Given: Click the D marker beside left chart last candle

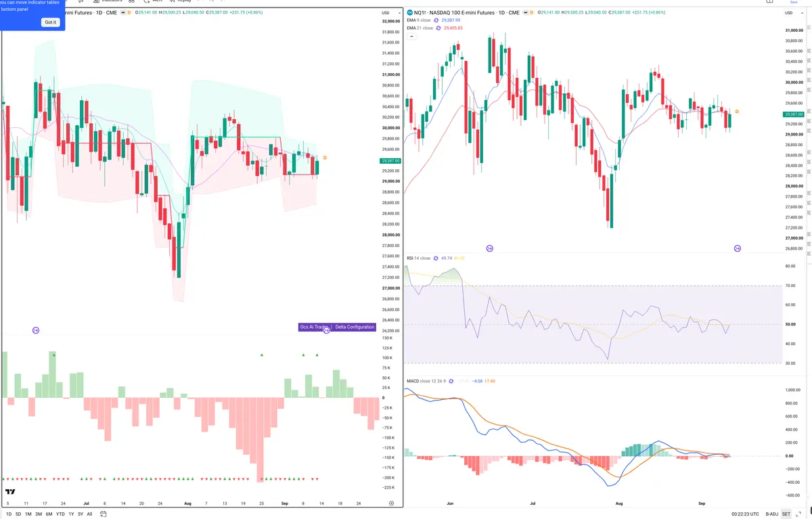Looking at the screenshot, I should (325, 158).
